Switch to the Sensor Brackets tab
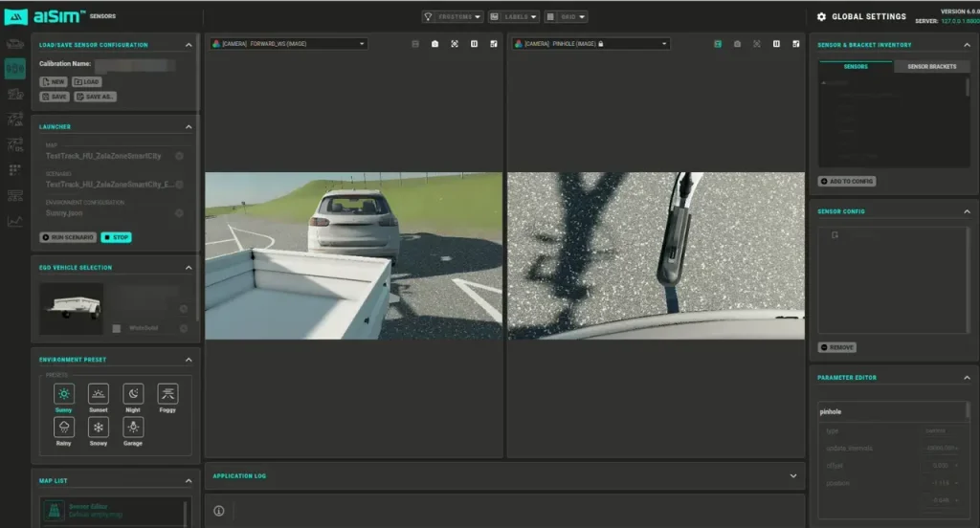Screen dimensions: 980x528 pyautogui.click(x=931, y=66)
